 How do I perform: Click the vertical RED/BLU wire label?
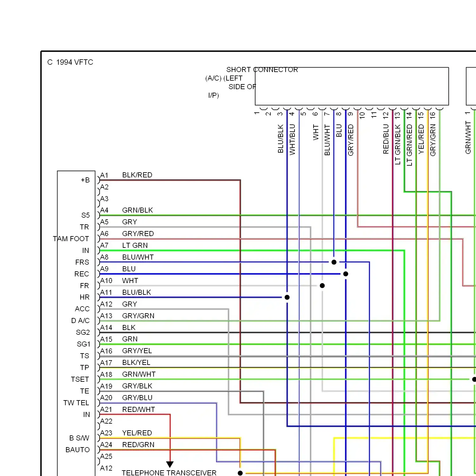(386, 139)
